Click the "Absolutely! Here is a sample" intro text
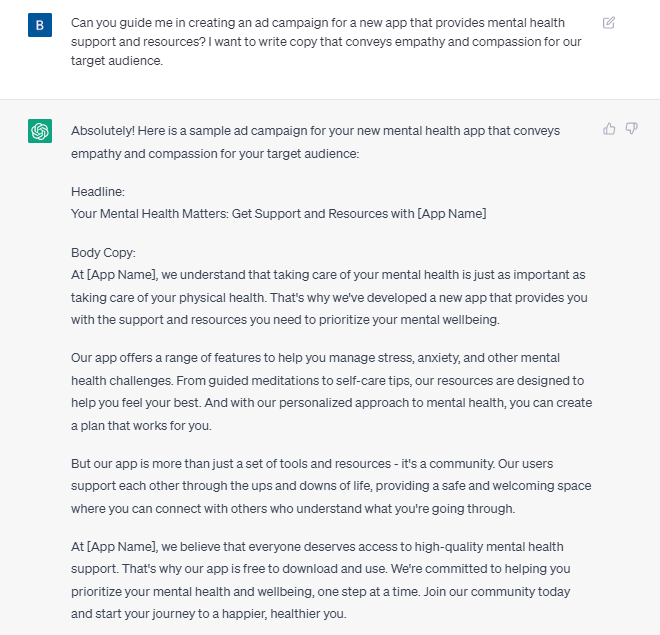The height and width of the screenshot is (635, 660). (x=315, y=142)
